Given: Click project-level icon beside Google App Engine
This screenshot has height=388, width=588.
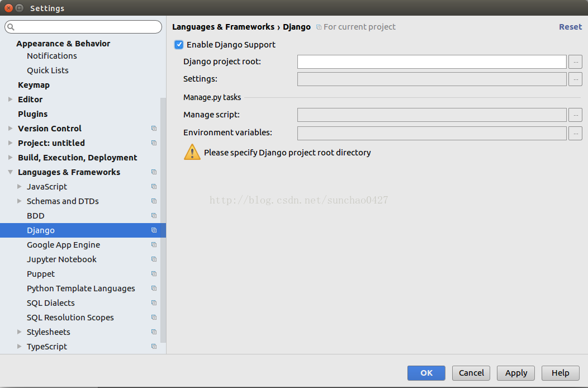Looking at the screenshot, I should (154, 245).
